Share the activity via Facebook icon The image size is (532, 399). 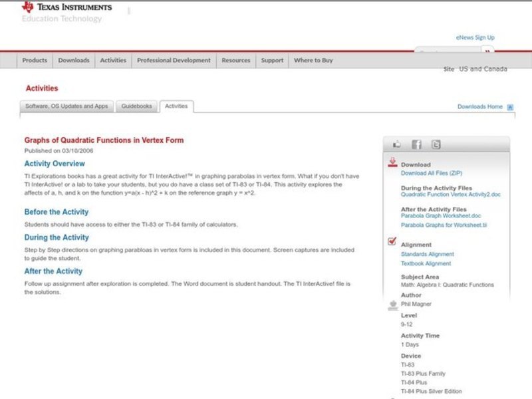[x=416, y=144]
